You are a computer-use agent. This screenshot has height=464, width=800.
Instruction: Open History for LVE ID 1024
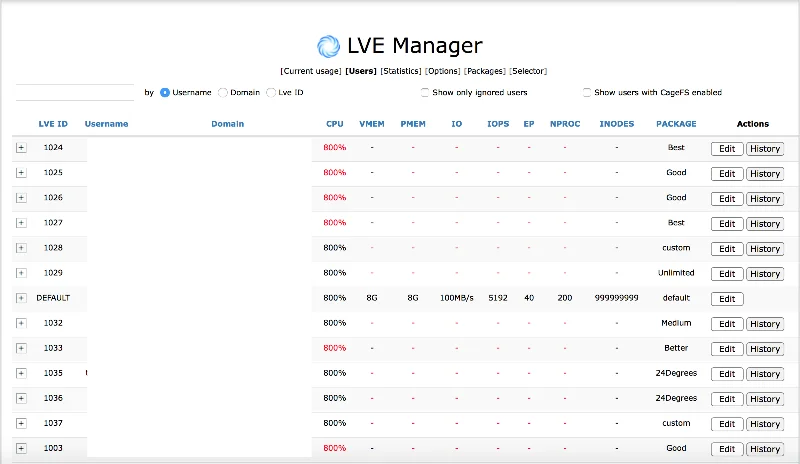tap(765, 149)
